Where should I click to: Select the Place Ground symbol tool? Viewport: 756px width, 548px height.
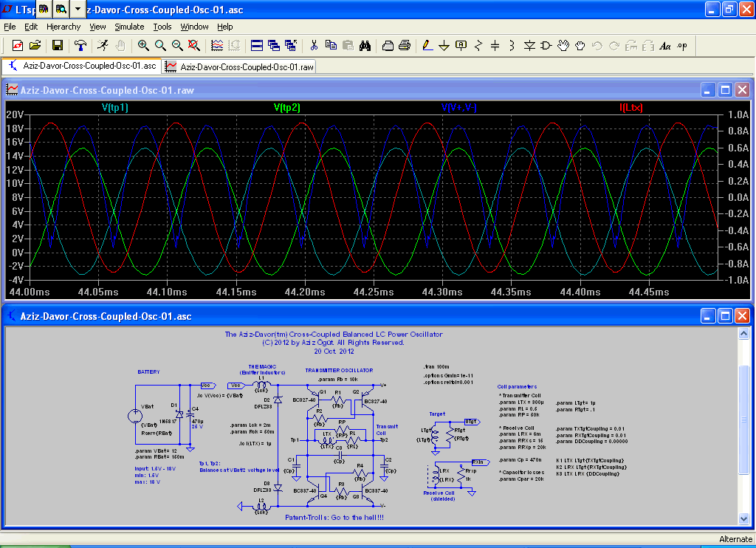click(x=444, y=45)
